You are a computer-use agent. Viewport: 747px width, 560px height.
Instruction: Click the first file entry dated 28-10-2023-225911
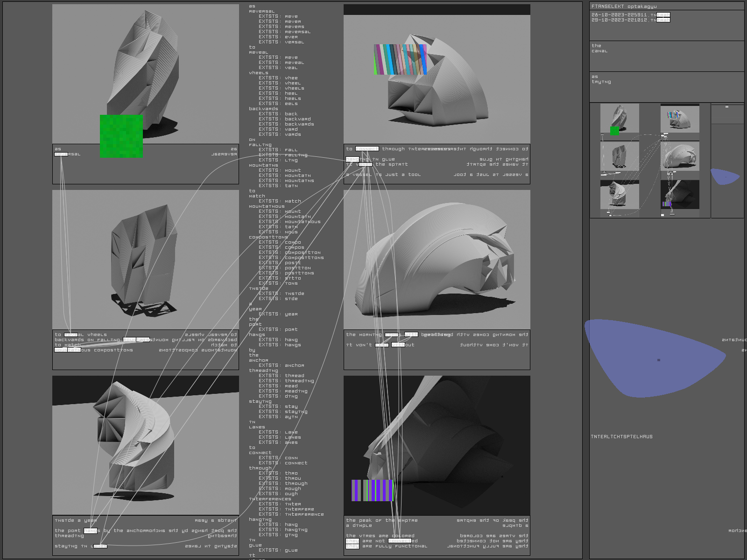pyautogui.click(x=630, y=15)
